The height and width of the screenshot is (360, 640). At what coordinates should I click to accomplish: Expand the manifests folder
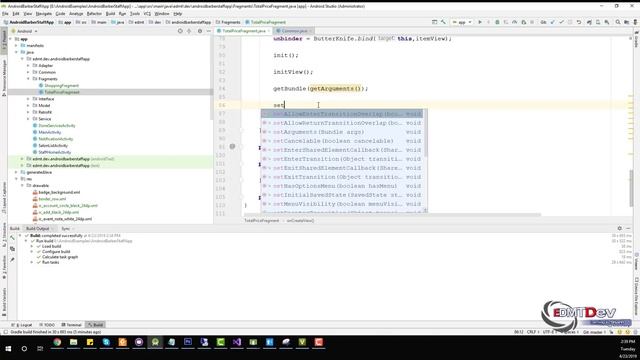point(16,46)
